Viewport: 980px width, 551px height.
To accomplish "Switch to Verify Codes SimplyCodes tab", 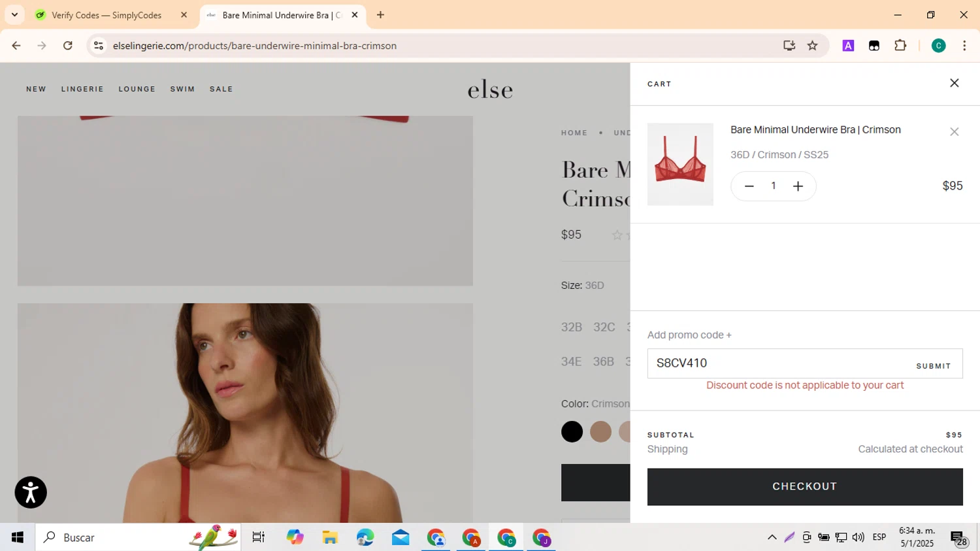I will pyautogui.click(x=106, y=15).
